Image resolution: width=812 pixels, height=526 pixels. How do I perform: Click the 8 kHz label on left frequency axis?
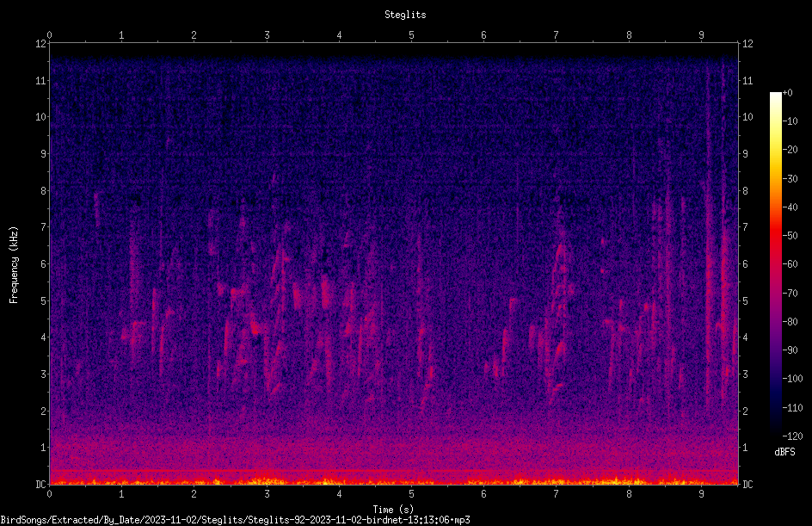click(44, 190)
